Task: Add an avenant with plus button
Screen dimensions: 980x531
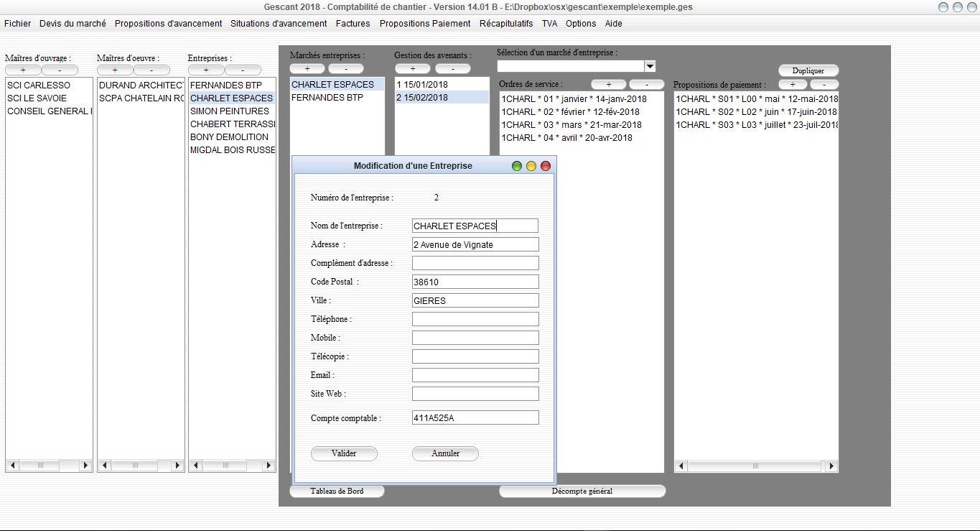Action: [413, 69]
